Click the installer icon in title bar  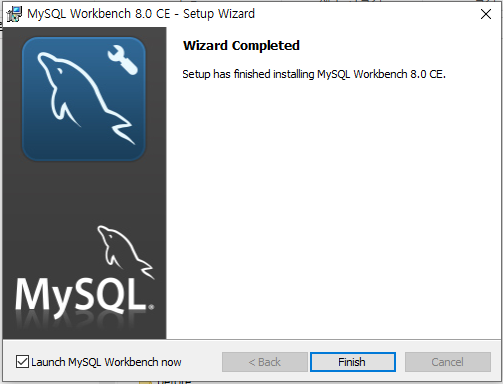point(14,14)
